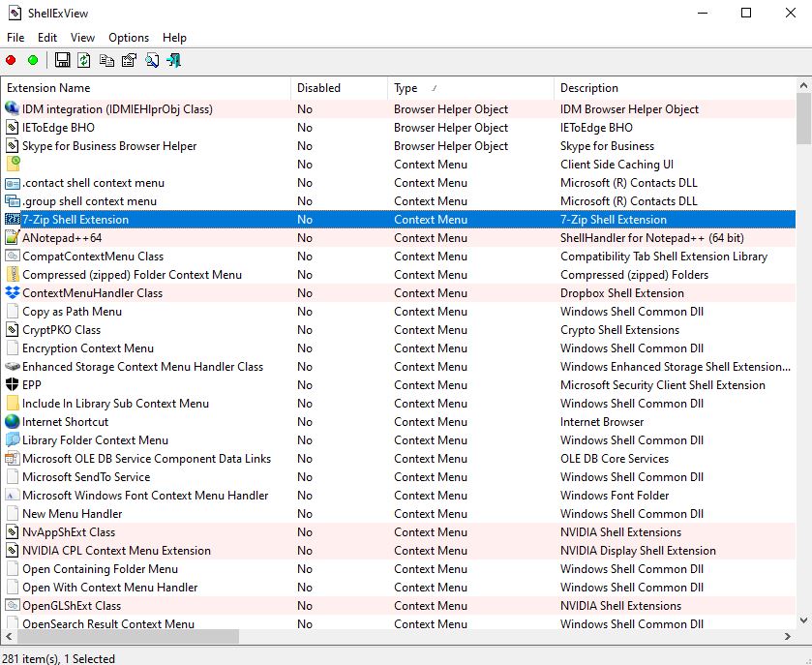Click the vertical scrollbar down arrow

tap(803, 620)
